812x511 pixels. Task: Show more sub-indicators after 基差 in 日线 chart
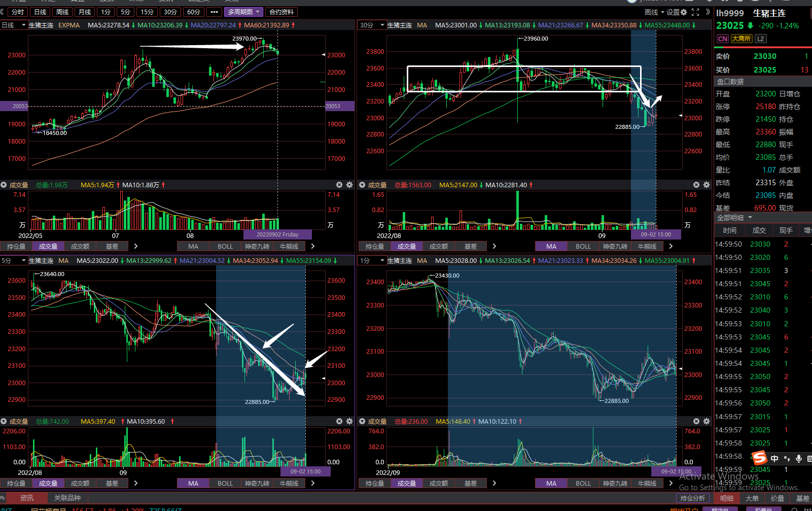tap(136, 247)
